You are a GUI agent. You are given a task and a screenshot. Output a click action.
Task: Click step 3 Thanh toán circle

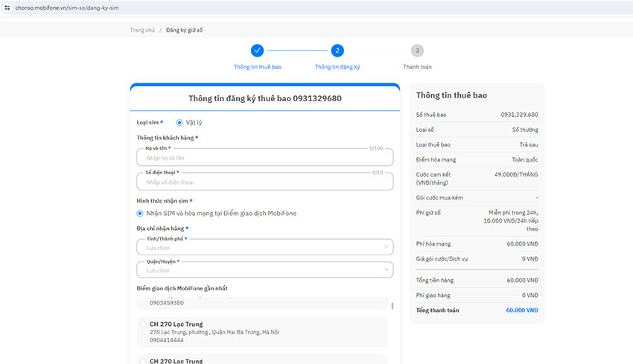(417, 51)
